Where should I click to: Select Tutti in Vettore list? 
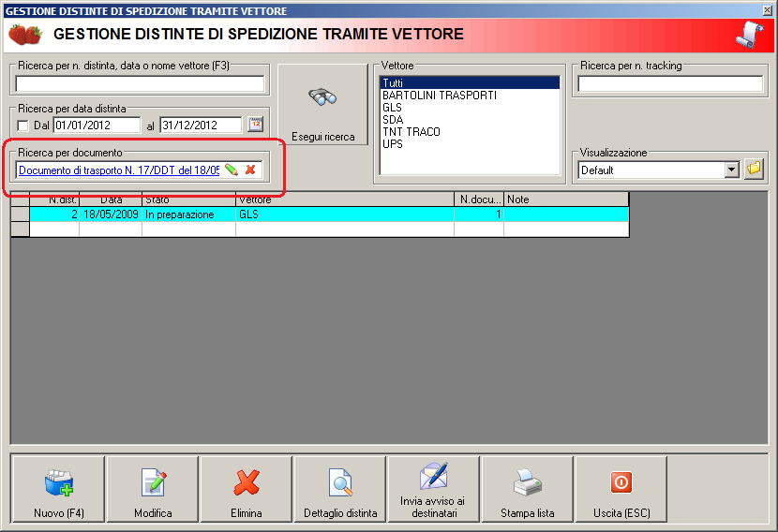tap(470, 82)
